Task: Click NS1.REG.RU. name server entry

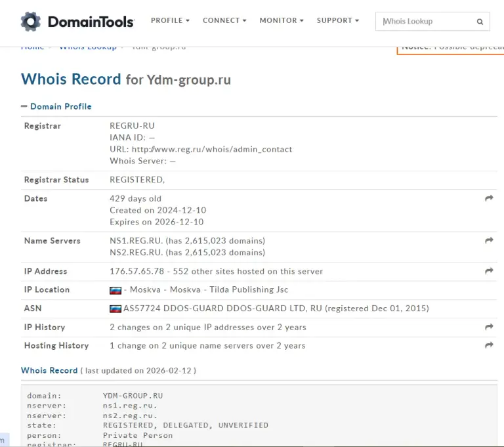Action: pyautogui.click(x=136, y=241)
